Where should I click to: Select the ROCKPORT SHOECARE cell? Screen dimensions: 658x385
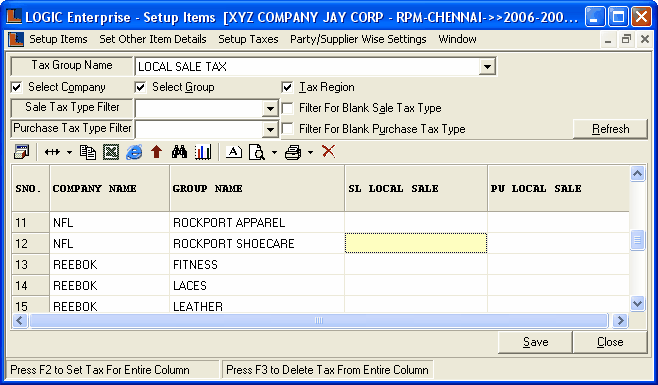pos(257,244)
